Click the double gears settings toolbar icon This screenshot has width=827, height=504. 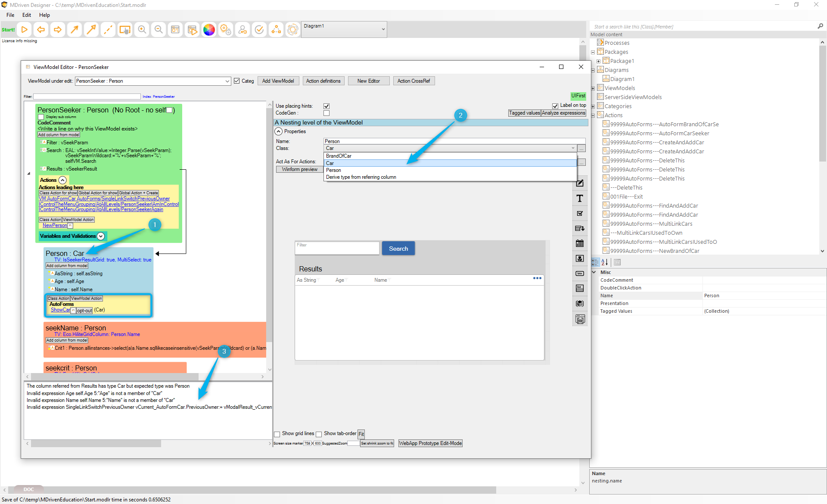[226, 29]
